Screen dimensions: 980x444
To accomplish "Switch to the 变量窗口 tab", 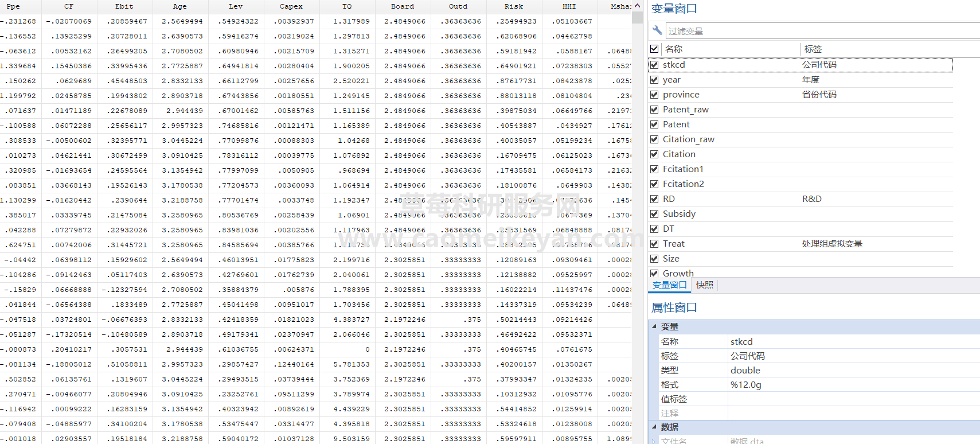I will pos(669,285).
